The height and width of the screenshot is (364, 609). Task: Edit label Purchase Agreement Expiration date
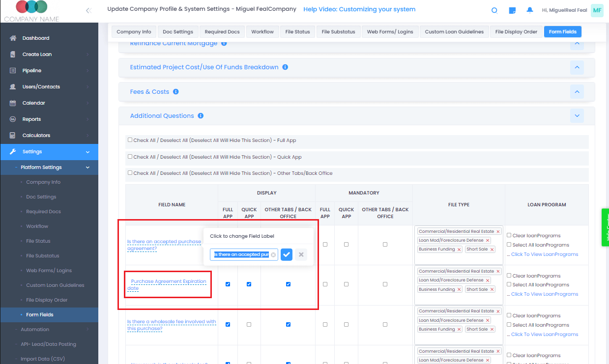(167, 285)
